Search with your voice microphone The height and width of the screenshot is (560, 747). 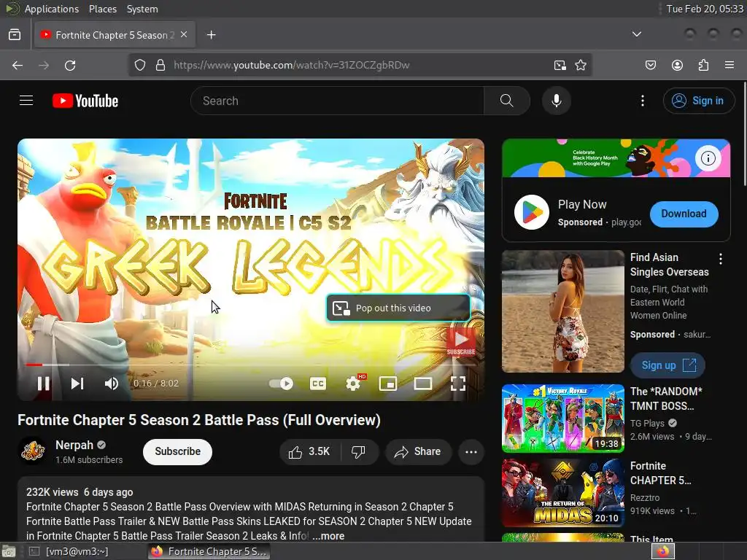(x=556, y=101)
